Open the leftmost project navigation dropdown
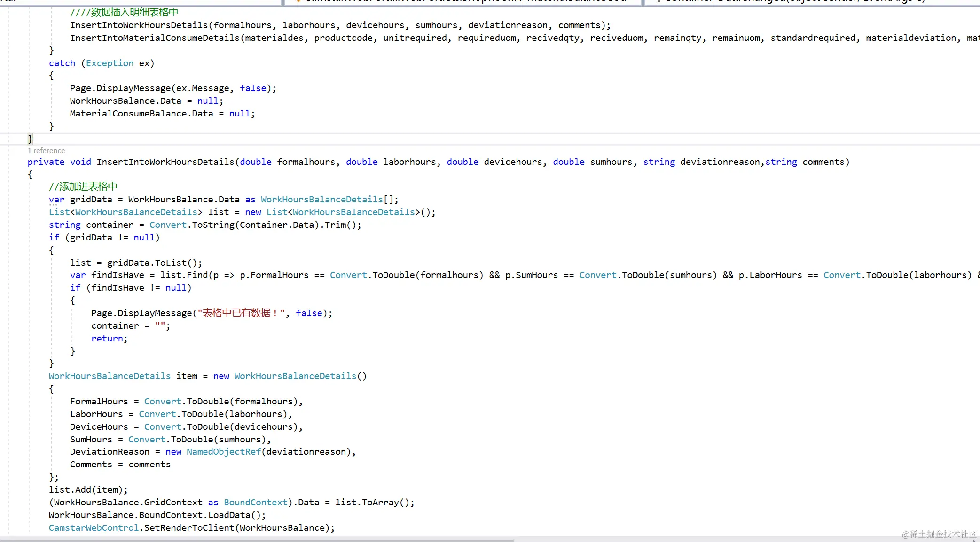This screenshot has width=980, height=542. 141,1
